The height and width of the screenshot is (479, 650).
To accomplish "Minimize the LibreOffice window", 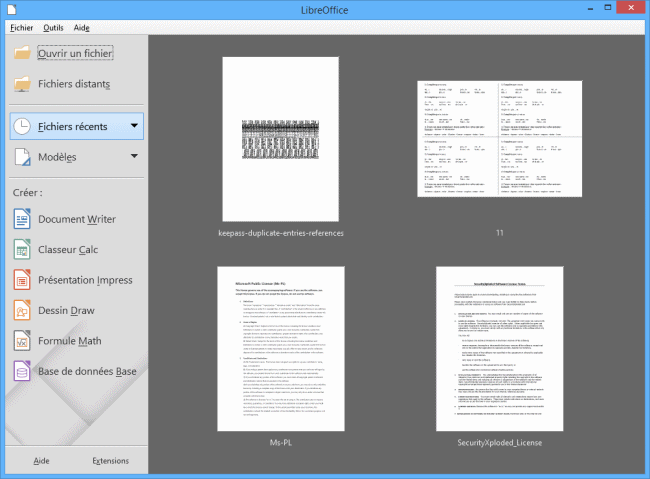I will tap(590, 8).
